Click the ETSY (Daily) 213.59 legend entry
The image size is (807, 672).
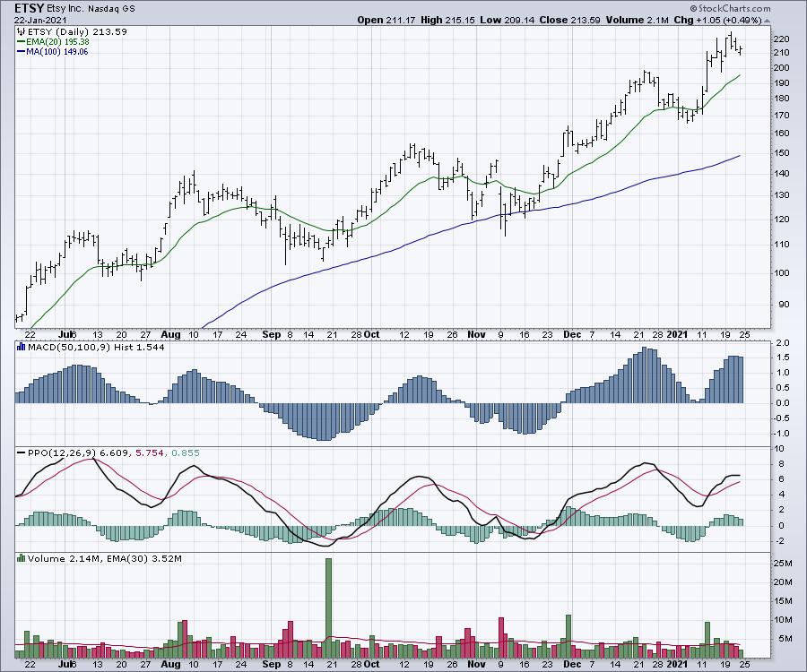coord(77,32)
